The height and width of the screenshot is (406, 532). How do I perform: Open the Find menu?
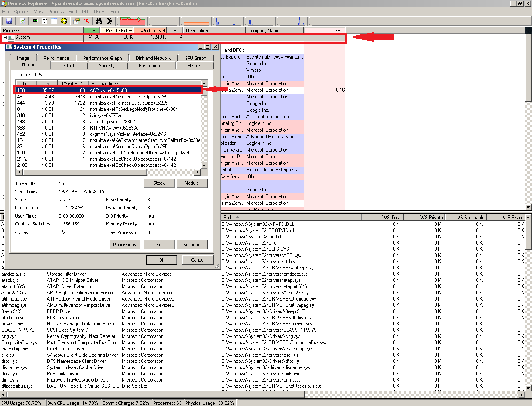coord(73,12)
